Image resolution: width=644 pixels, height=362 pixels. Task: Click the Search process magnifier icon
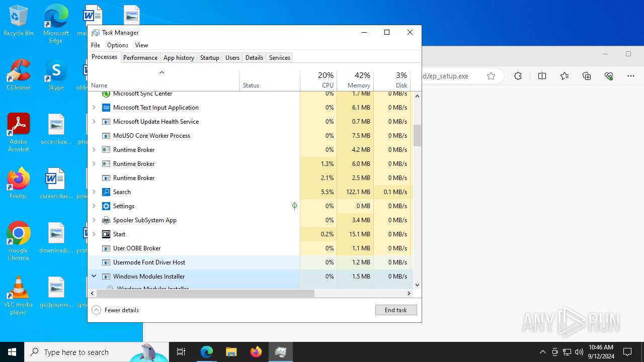[x=106, y=192]
